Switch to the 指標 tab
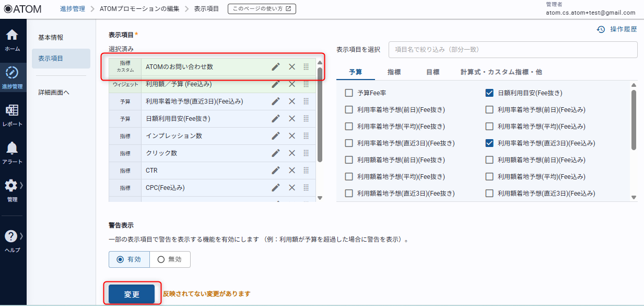The image size is (644, 306). (x=397, y=72)
